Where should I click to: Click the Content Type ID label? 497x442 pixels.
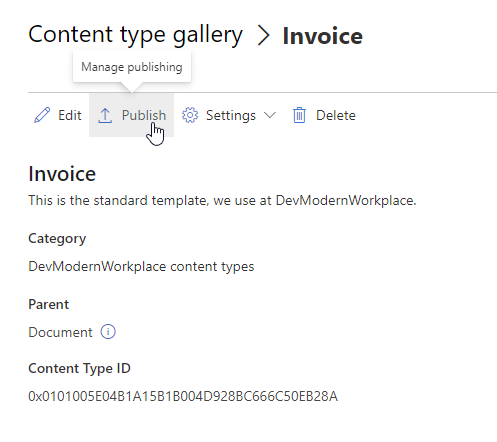coord(79,369)
